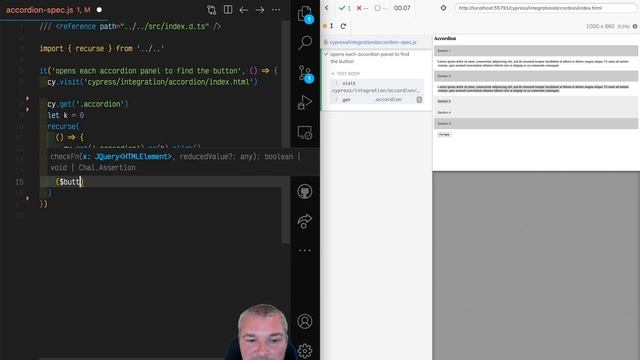
Task: Split the editor with the split icon
Action: tap(228, 10)
